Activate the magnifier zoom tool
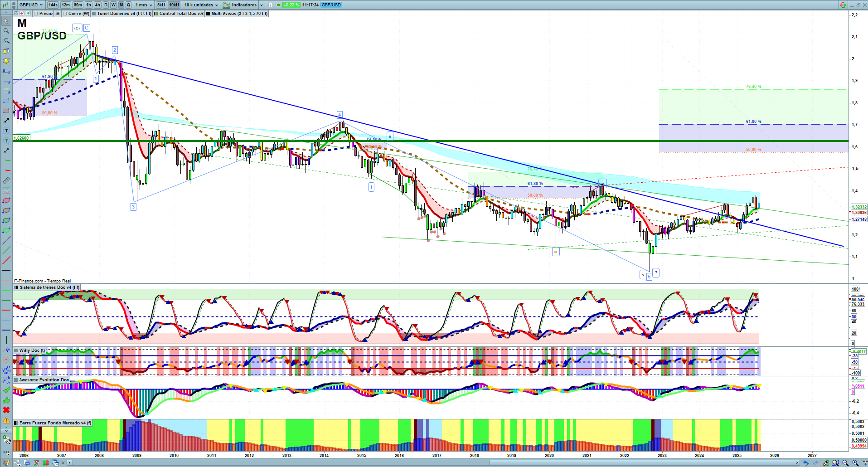Image resolution: width=868 pixels, height=467 pixels. pos(6,31)
